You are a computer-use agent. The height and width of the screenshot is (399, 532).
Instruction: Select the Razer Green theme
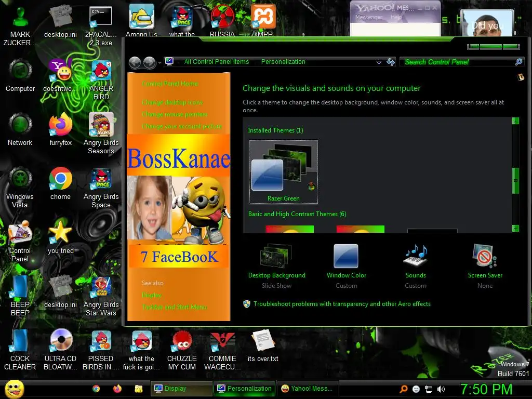pyautogui.click(x=284, y=172)
